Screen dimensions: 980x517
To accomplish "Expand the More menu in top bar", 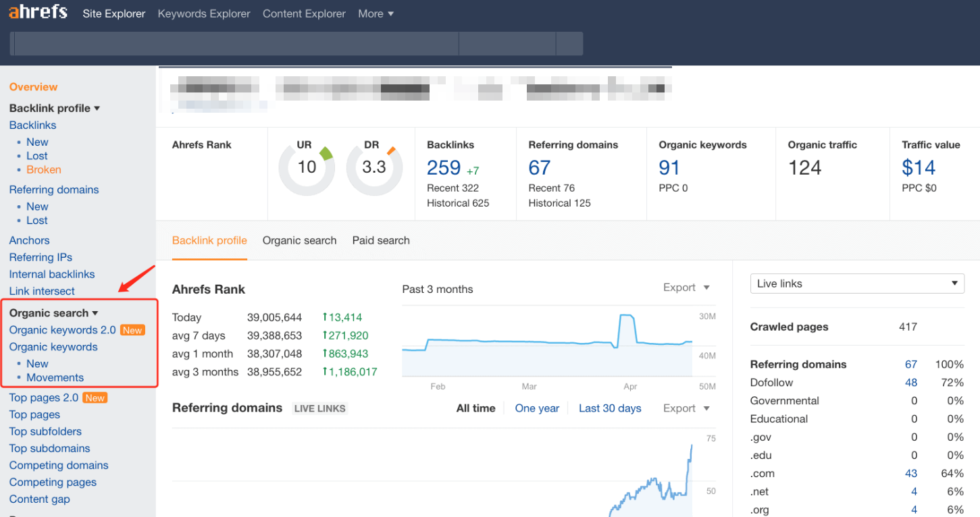I will [376, 13].
